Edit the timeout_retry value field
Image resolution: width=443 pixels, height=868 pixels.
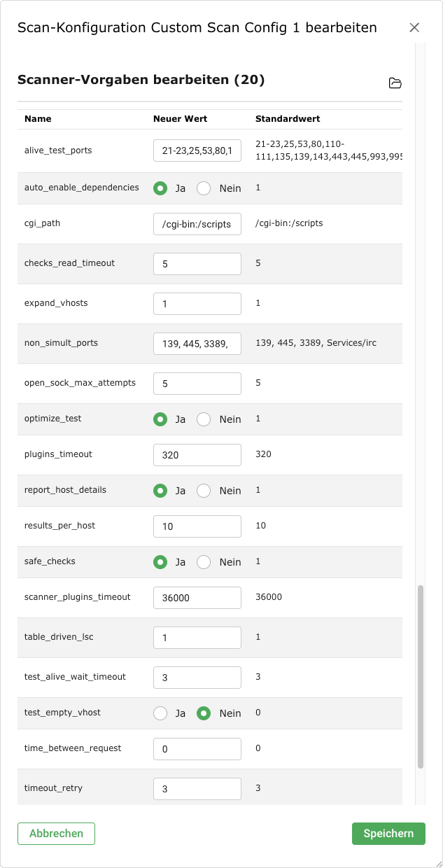197,789
